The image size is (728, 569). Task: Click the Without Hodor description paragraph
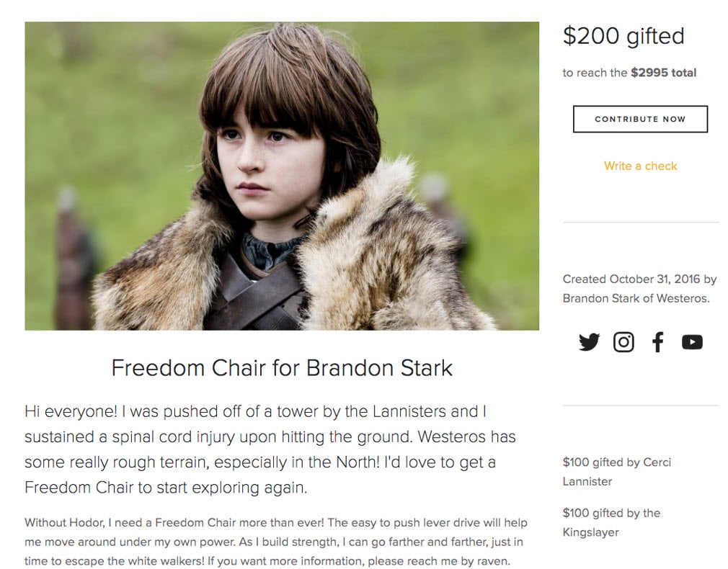click(276, 542)
